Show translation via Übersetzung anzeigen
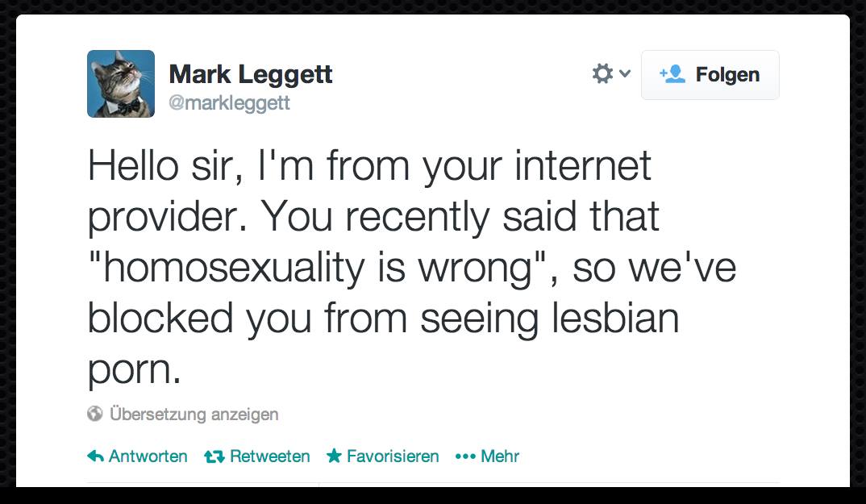Viewport: 866px width, 504px height. 194,414
